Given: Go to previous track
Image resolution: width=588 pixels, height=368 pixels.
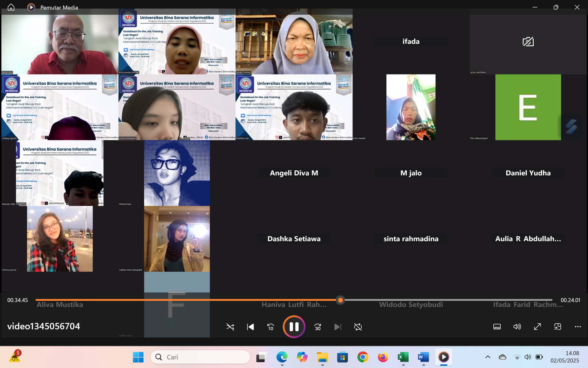Looking at the screenshot, I should 251,327.
